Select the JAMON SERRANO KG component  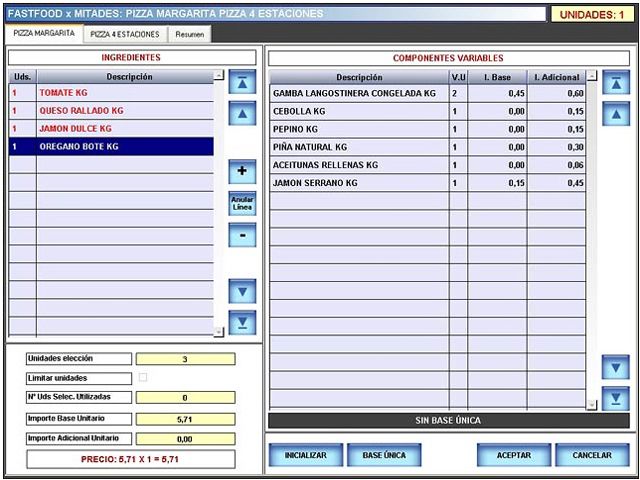tap(427, 183)
